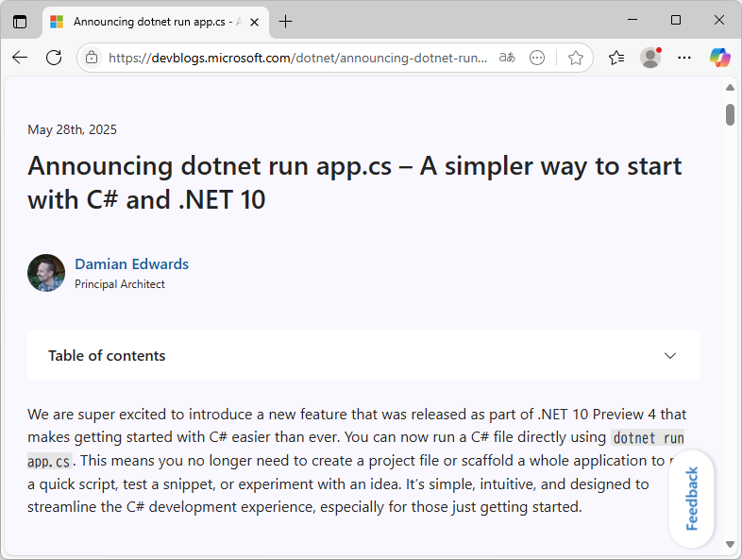Click the Table of contents heading
Viewport: 742px width, 560px height.
click(107, 355)
